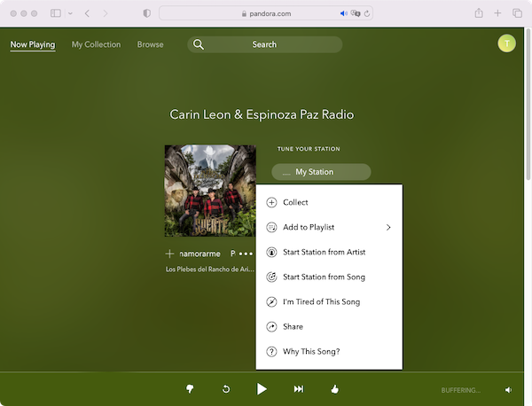The image size is (532, 406).
Task: Switch to Now Playing tab
Action: tap(33, 44)
